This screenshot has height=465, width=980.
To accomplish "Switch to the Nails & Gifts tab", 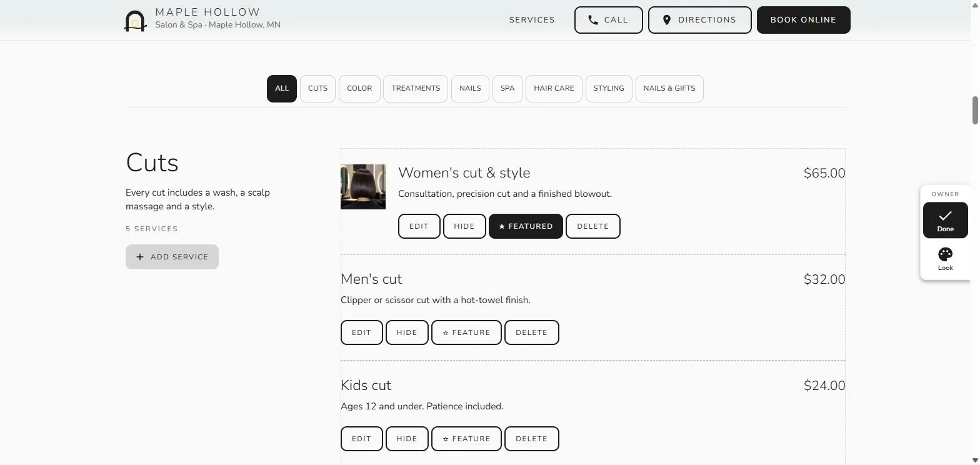I will tap(669, 88).
